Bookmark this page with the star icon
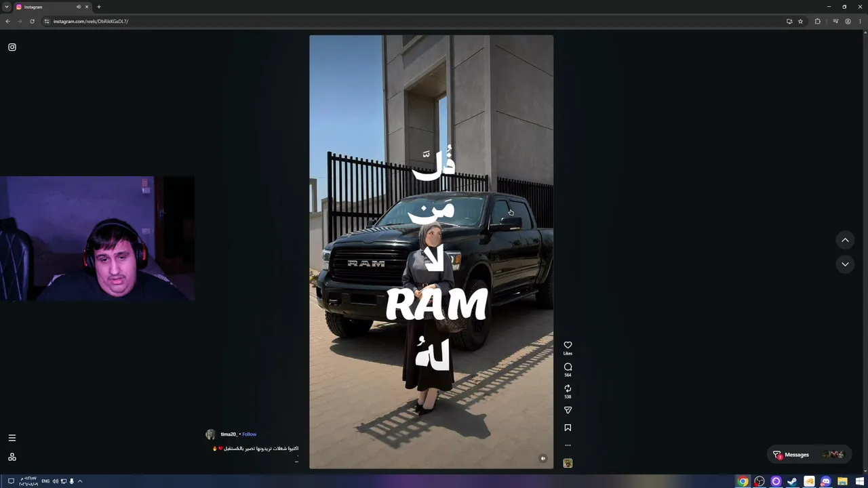 800,21
